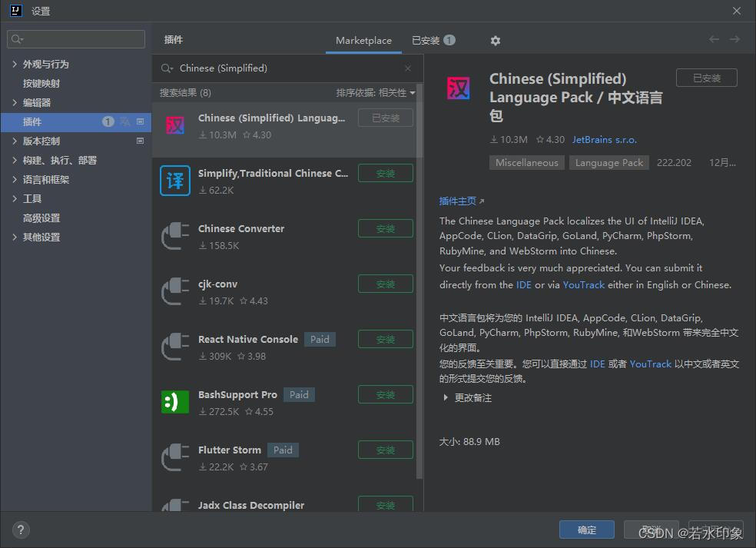Click the Chinese Converter plug icon
This screenshot has width=756, height=548.
click(175, 236)
